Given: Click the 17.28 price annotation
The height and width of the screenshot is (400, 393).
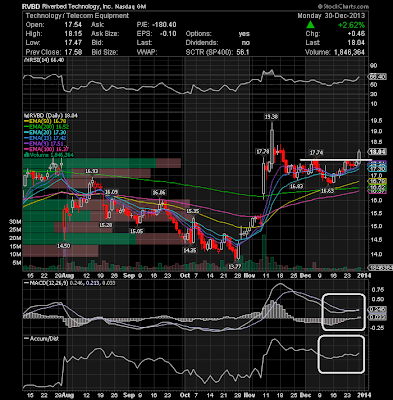Looking at the screenshot, I should click(x=262, y=152).
